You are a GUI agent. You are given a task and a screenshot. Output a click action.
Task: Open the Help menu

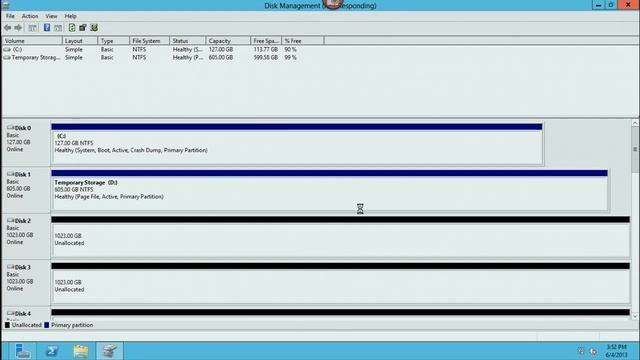pyautogui.click(x=70, y=16)
